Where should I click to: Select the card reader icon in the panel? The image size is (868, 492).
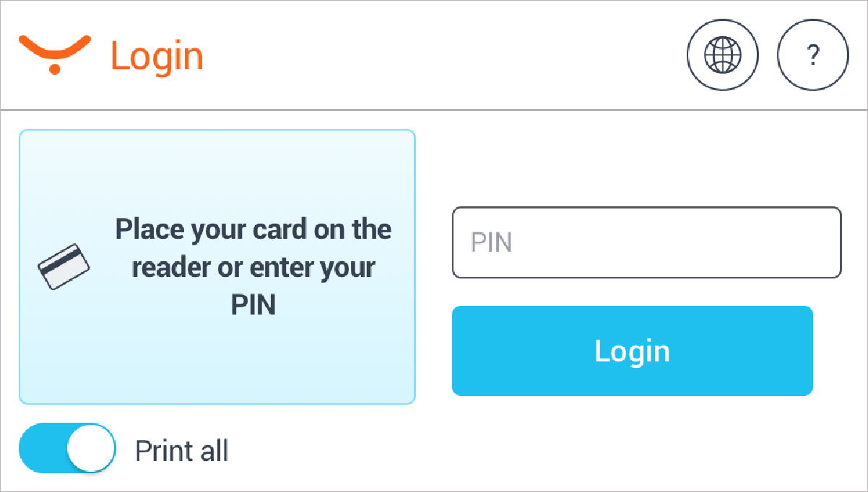64,267
